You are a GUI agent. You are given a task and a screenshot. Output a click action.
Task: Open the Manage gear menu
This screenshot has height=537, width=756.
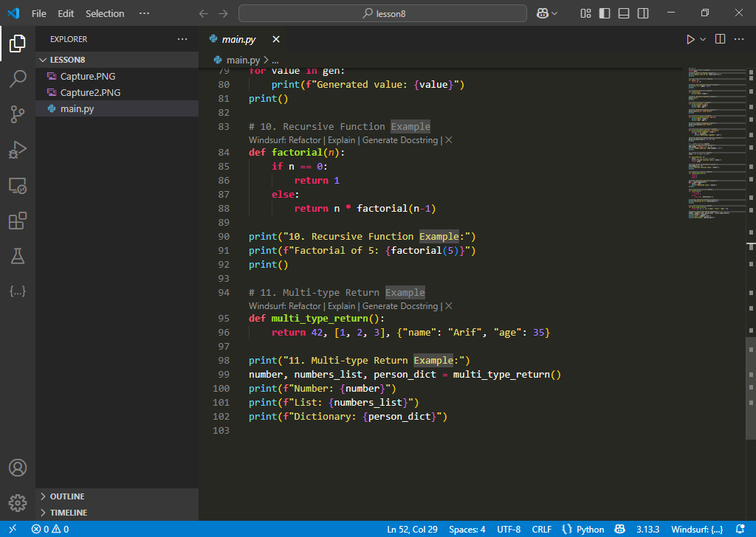(x=18, y=503)
